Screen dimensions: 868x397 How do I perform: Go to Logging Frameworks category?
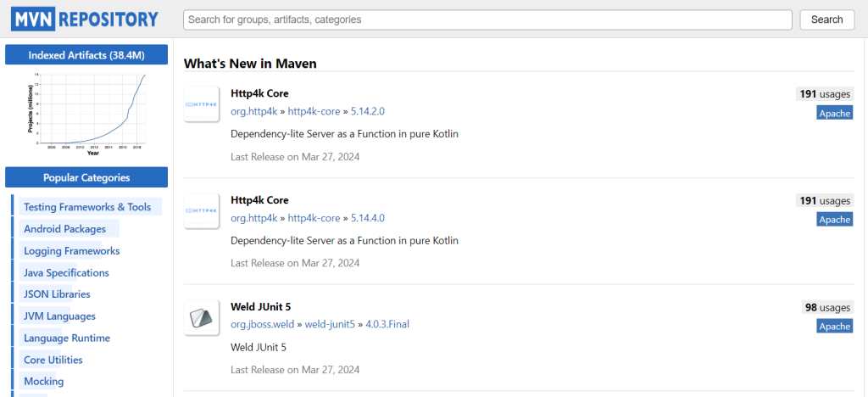click(72, 251)
